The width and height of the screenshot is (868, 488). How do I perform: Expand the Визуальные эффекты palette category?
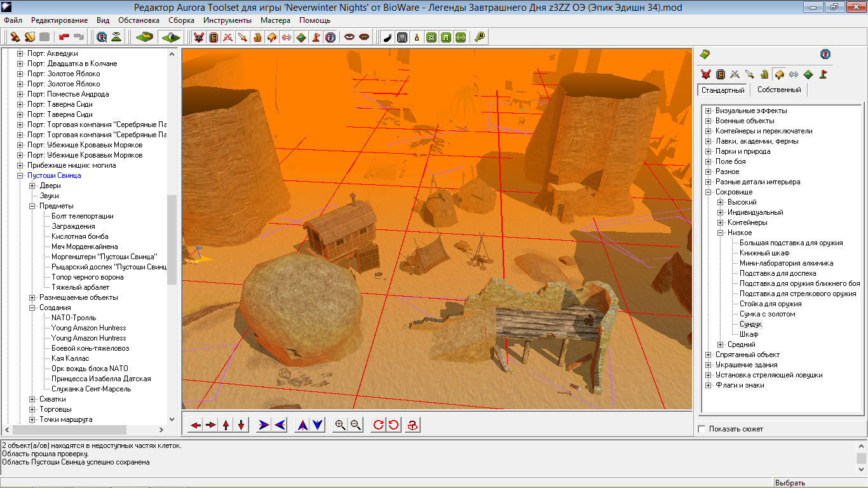[x=709, y=111]
